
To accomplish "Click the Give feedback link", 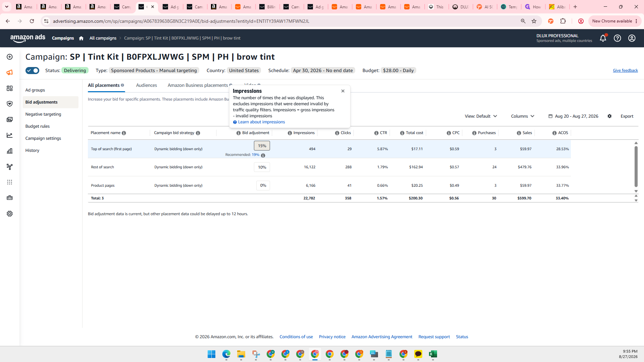I will click(625, 70).
